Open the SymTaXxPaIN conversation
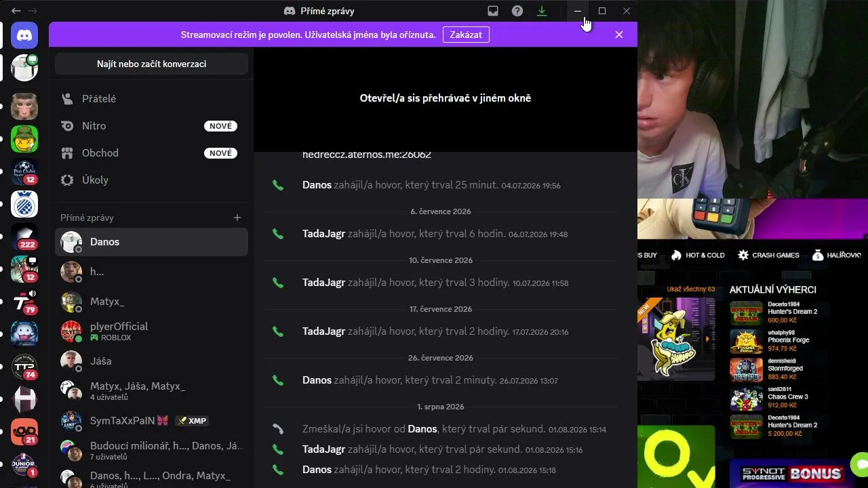This screenshot has width=868, height=488. (151, 421)
